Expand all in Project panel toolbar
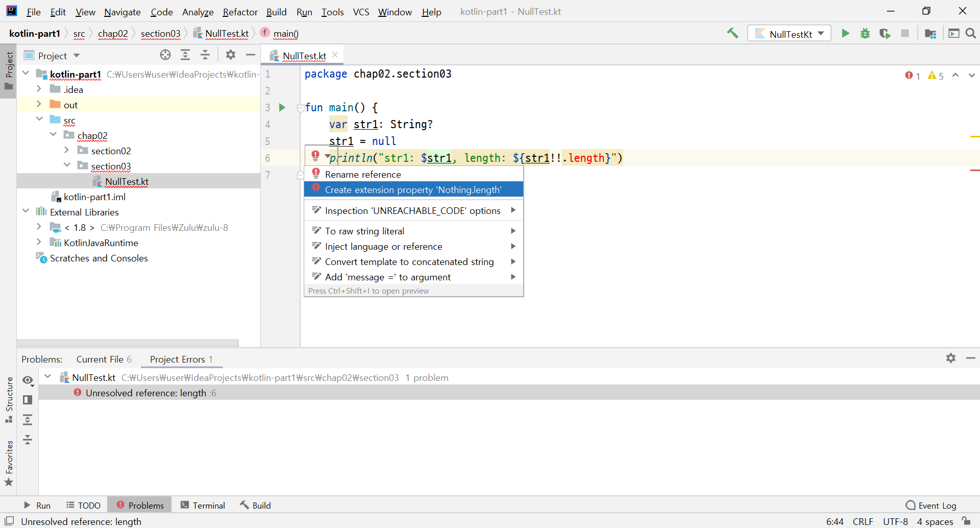 tap(185, 55)
